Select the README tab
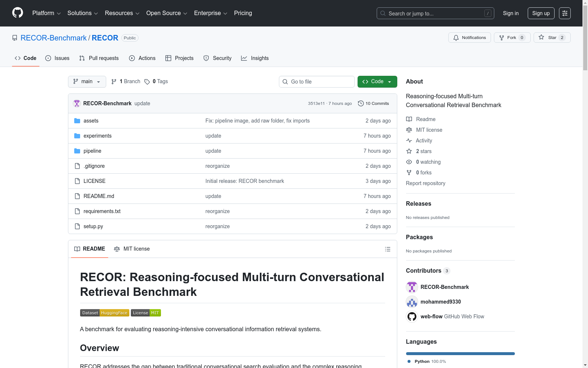This screenshot has height=368, width=588. (x=90, y=249)
